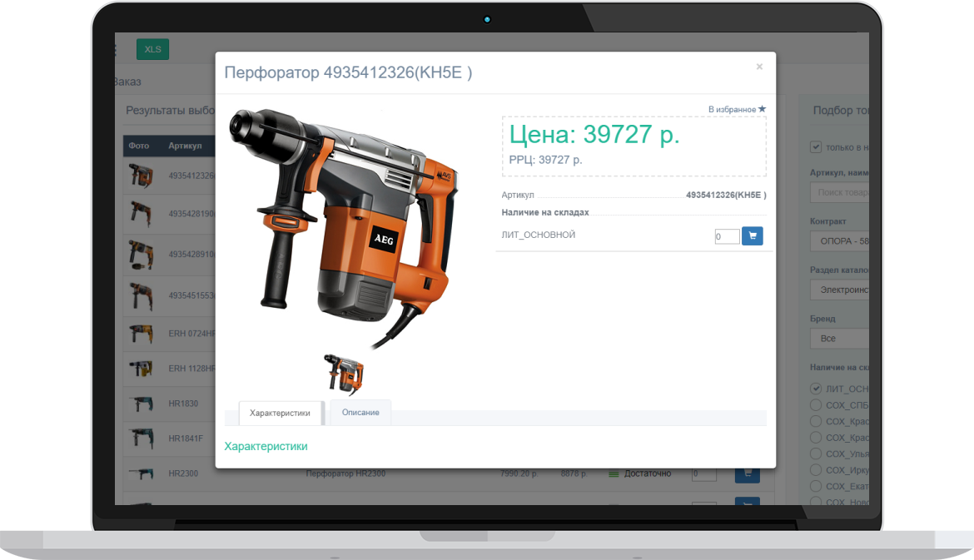Add the perforator to cart with the blue cart button
The width and height of the screenshot is (974, 560).
pos(753,236)
